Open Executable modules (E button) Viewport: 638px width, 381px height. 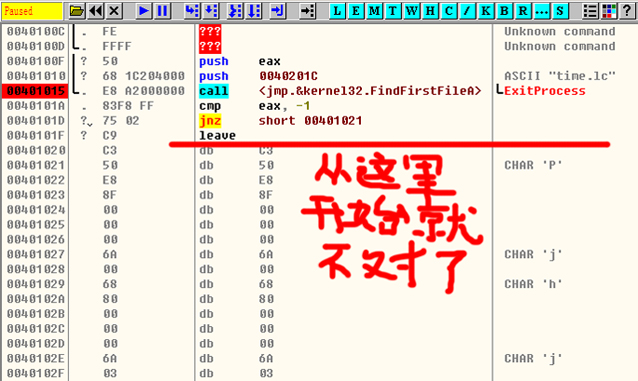pyautogui.click(x=356, y=11)
